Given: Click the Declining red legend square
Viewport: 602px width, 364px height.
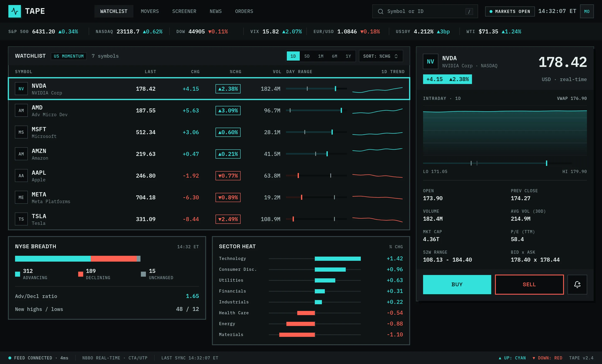Looking at the screenshot, I should pyautogui.click(x=80, y=274).
